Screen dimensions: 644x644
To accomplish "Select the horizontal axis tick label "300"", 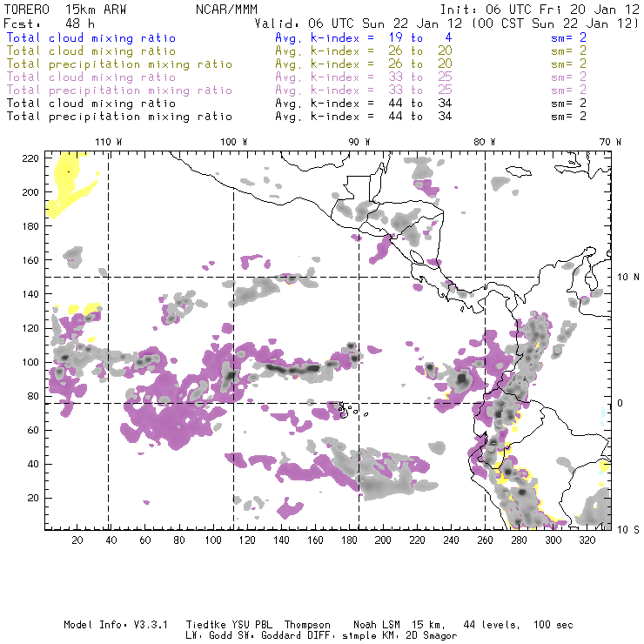I will pos(553,540).
